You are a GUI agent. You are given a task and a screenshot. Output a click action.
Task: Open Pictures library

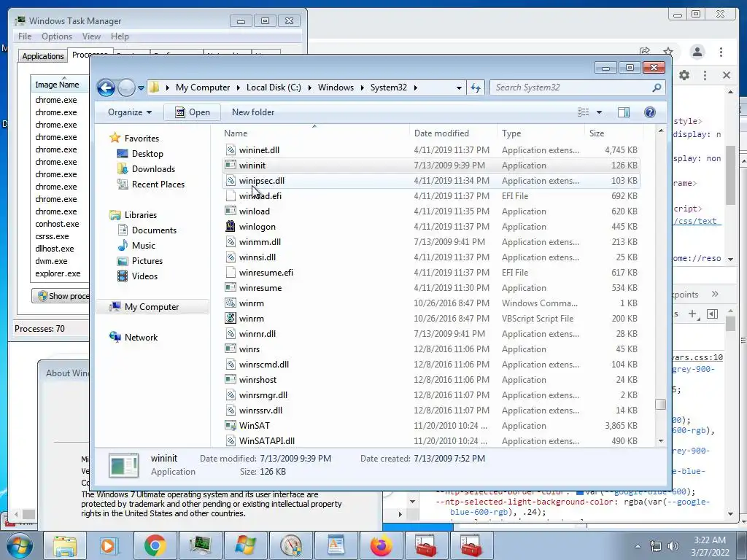147,261
